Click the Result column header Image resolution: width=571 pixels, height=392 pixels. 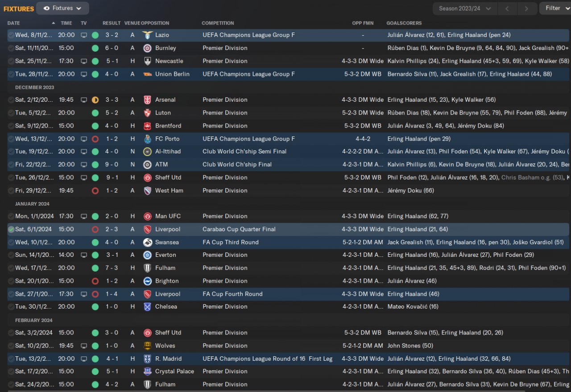click(x=112, y=23)
